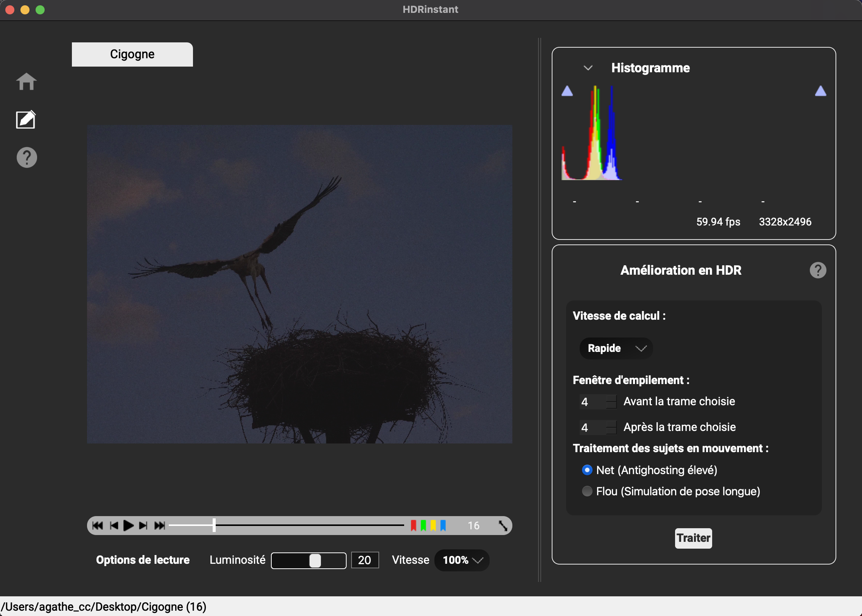Viewport: 862px width, 616px height.
Task: Collapse the Histogramme panel chevron
Action: 588,68
